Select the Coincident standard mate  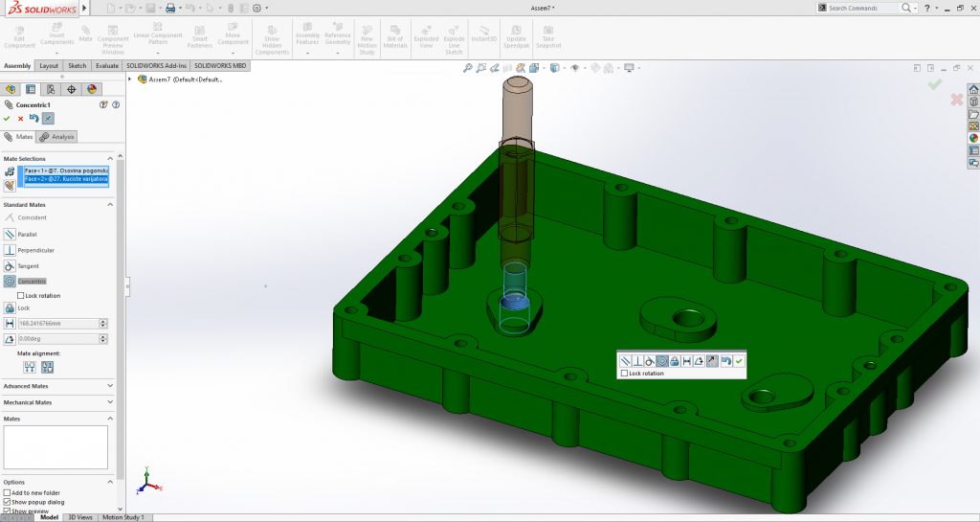(26, 217)
